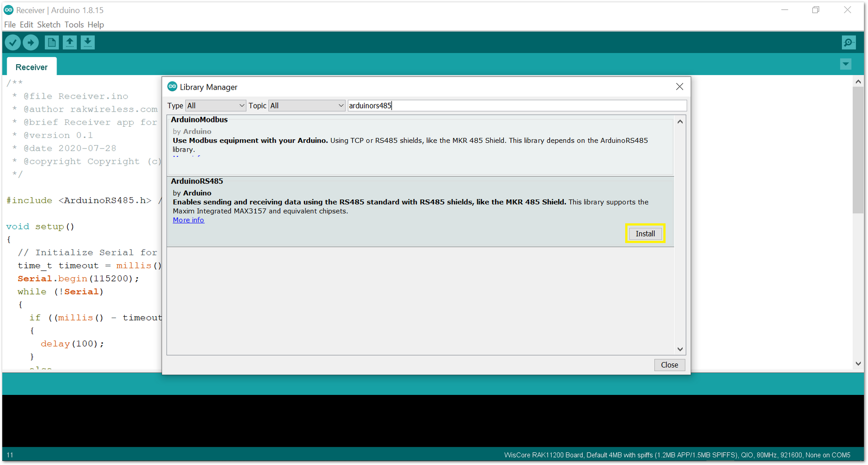Open More info link for ArduinoRS485
This screenshot has width=868, height=465.
(x=189, y=220)
